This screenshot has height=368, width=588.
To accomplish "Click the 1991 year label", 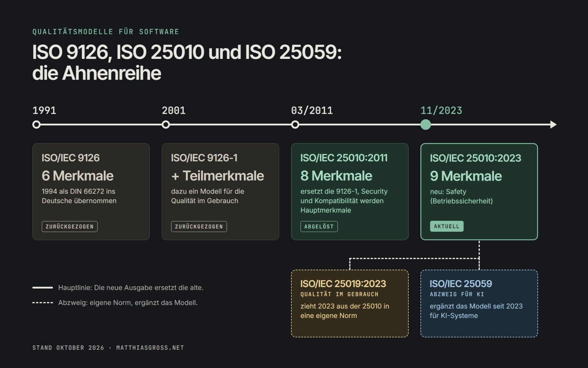I will pyautogui.click(x=44, y=111).
